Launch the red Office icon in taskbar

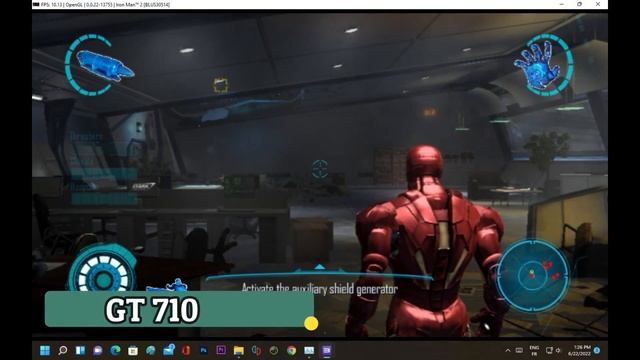[x=186, y=350]
